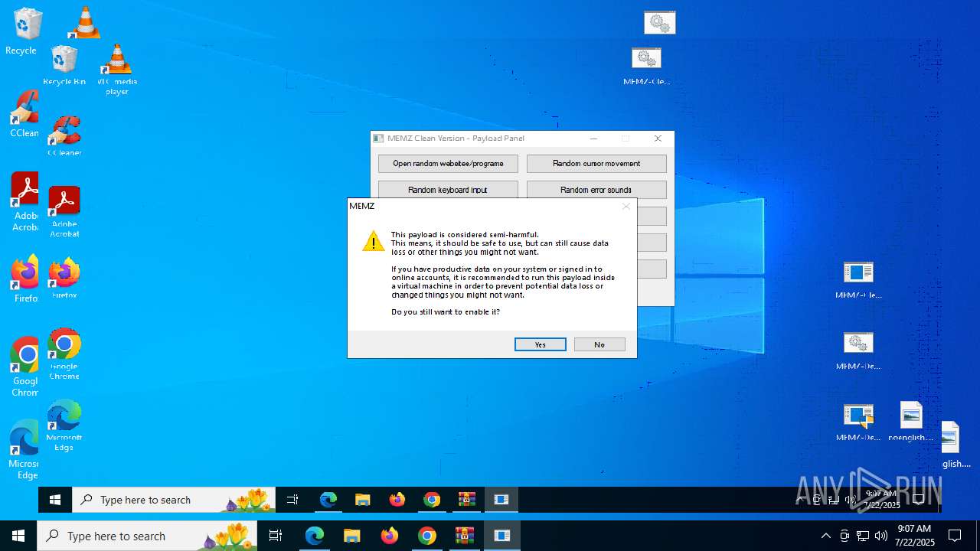The image size is (980, 551).
Task: Open volume control in bottom system tray
Action: (x=881, y=536)
